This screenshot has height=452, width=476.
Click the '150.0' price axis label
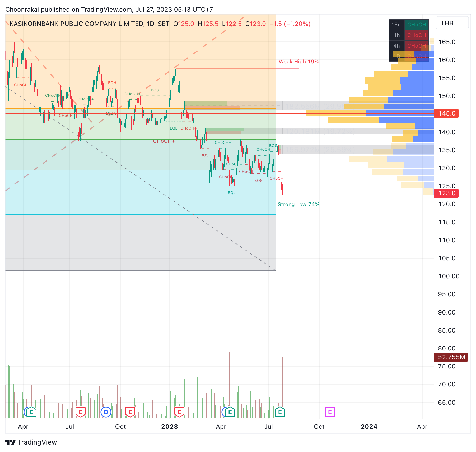(447, 96)
